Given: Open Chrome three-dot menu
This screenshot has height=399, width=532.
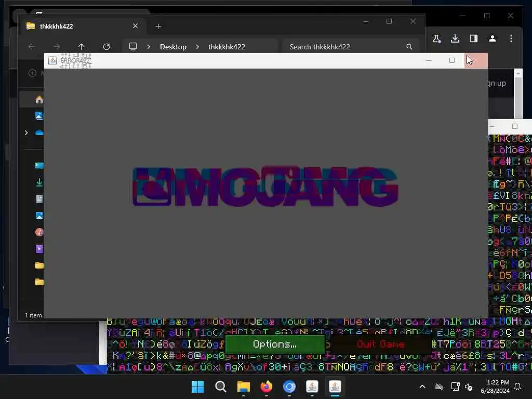Looking at the screenshot, I should click(511, 38).
